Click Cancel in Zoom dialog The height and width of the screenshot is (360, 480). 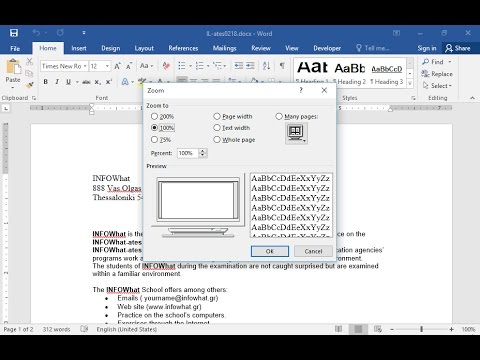[x=313, y=251]
